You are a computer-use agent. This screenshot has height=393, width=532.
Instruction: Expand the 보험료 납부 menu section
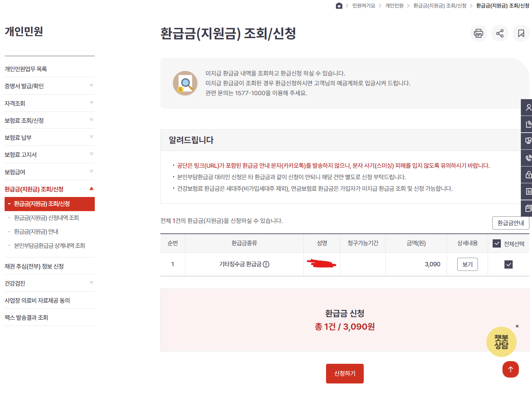pos(91,137)
